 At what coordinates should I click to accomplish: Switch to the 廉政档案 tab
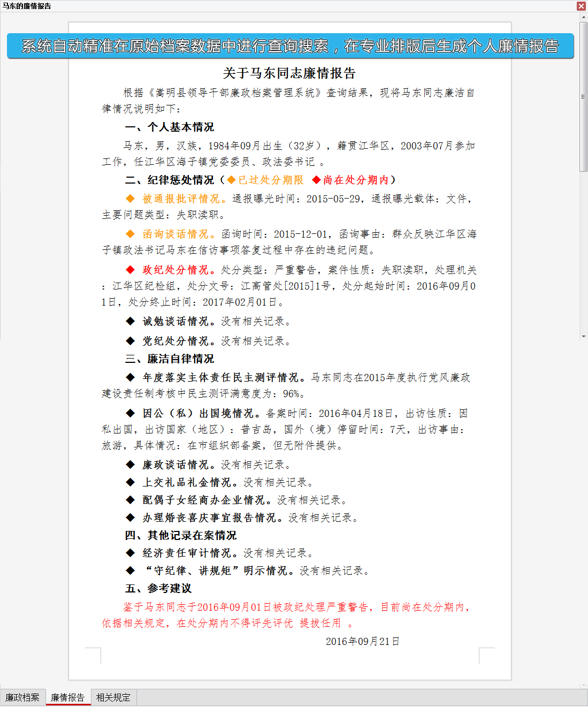coord(22,697)
